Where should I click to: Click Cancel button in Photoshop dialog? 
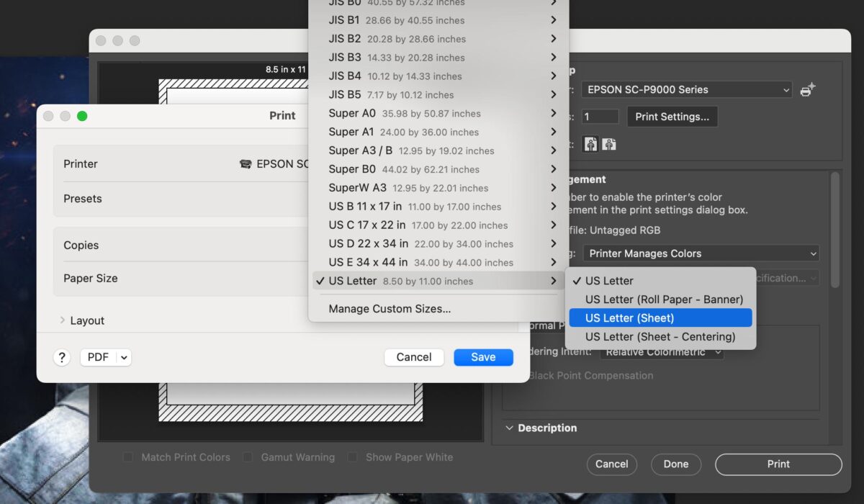(612, 464)
